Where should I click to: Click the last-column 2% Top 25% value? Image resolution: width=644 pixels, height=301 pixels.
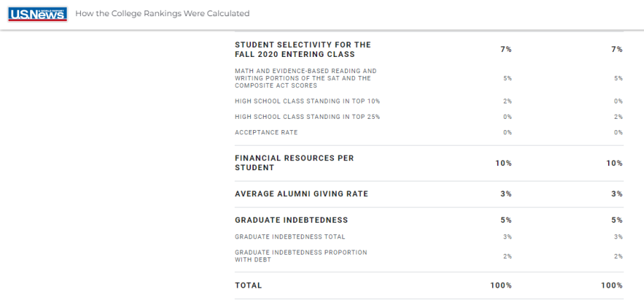[x=619, y=117]
